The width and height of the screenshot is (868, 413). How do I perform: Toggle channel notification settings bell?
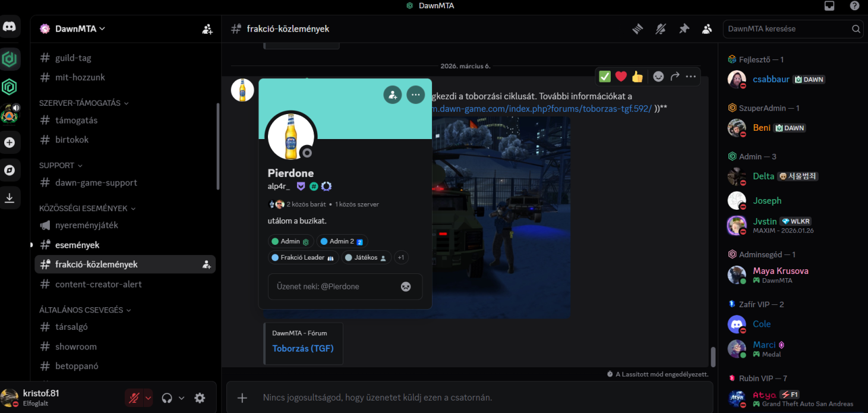661,29
